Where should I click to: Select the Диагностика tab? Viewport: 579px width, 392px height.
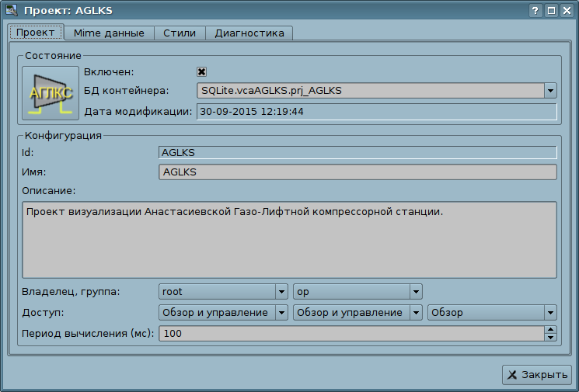249,33
